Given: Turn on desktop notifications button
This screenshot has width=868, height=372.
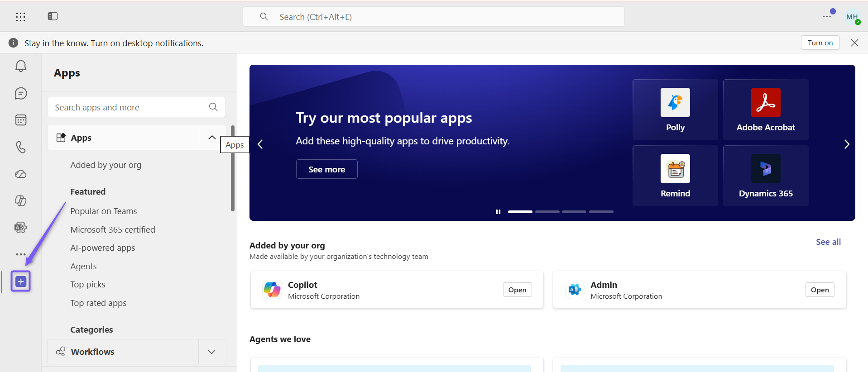Looking at the screenshot, I should point(820,43).
